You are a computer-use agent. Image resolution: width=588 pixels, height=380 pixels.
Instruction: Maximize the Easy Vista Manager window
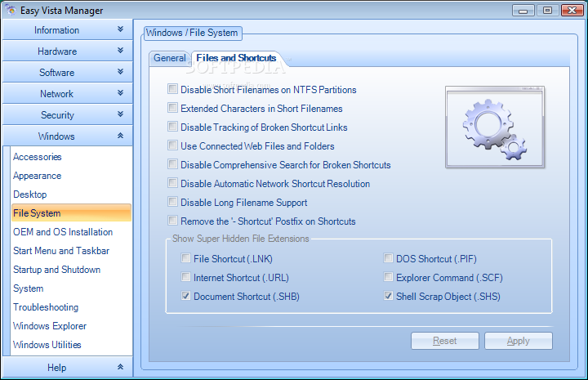(x=547, y=11)
